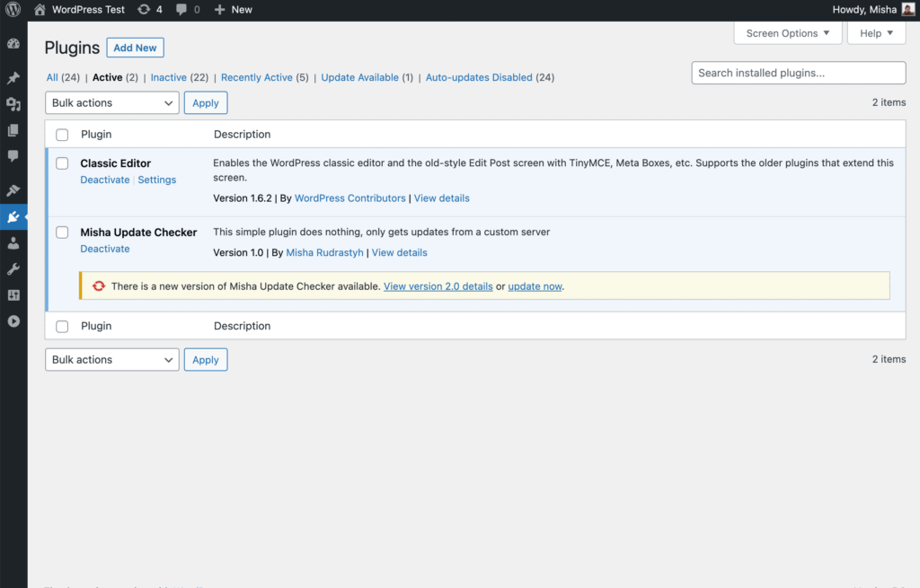Check the select-all box in the table header
This screenshot has width=920, height=588.
tap(62, 135)
